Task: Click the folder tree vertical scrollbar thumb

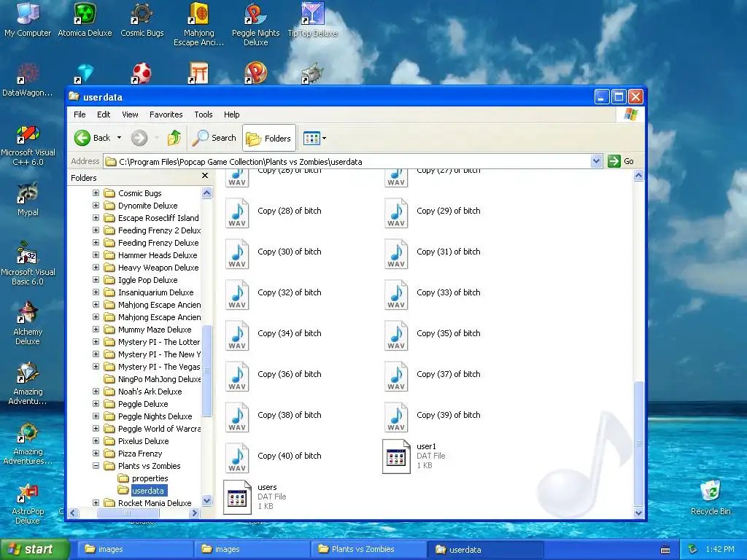Action: click(206, 370)
